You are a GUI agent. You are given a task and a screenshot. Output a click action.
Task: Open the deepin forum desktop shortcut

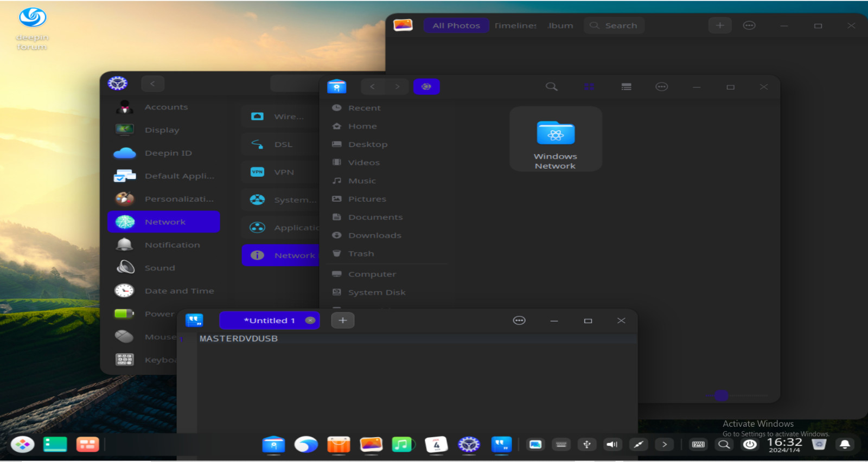[32, 28]
